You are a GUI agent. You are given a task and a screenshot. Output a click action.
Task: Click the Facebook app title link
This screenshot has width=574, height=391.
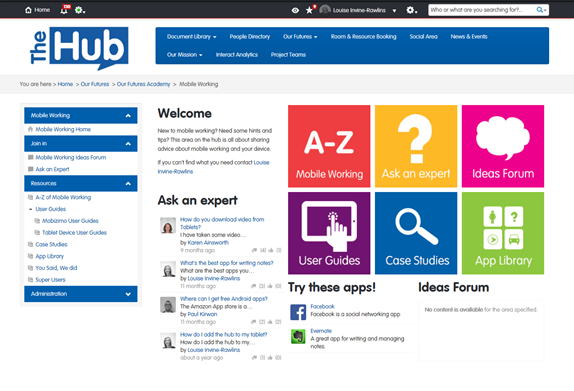(x=322, y=306)
